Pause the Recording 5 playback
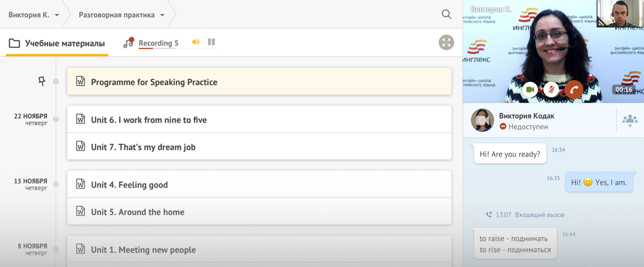The image size is (644, 267). tap(211, 42)
